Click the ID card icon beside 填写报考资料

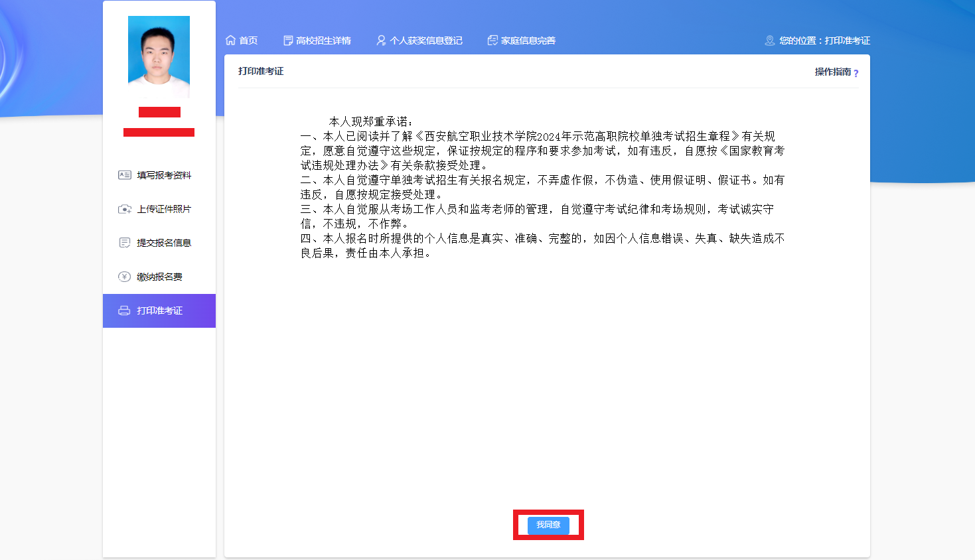124,175
